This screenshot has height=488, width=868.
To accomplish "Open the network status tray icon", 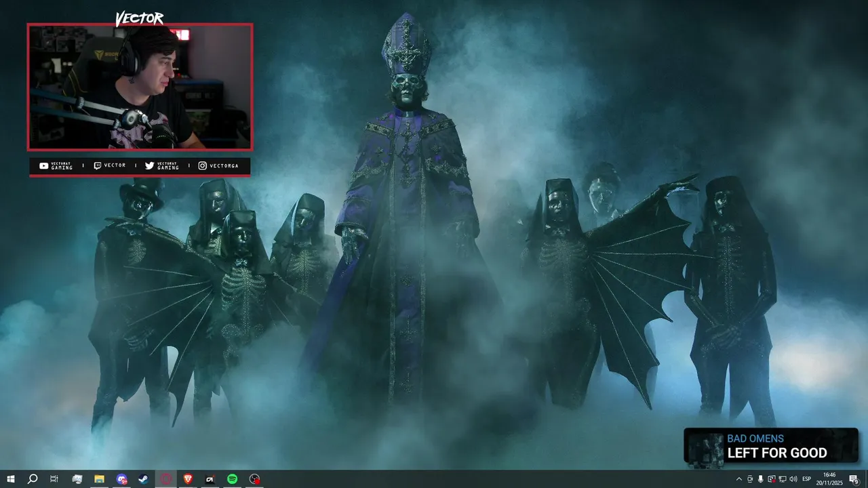I will coord(783,479).
